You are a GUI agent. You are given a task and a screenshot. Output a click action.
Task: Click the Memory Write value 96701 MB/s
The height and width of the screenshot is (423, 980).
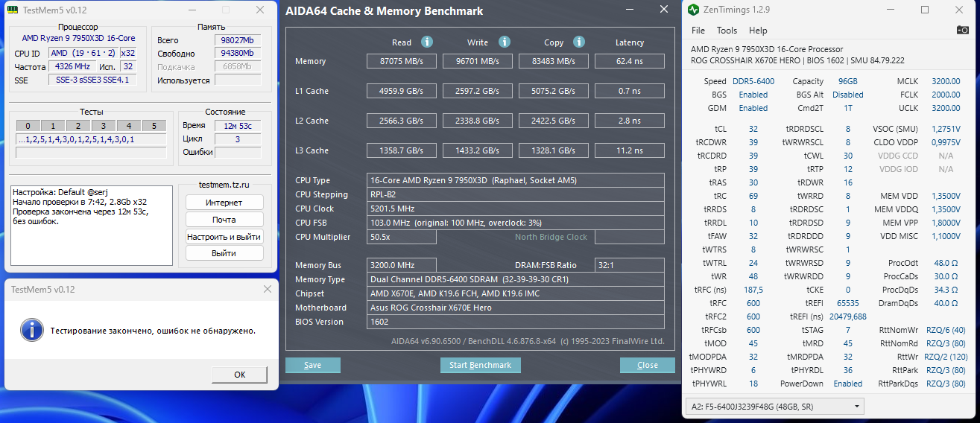pos(478,61)
